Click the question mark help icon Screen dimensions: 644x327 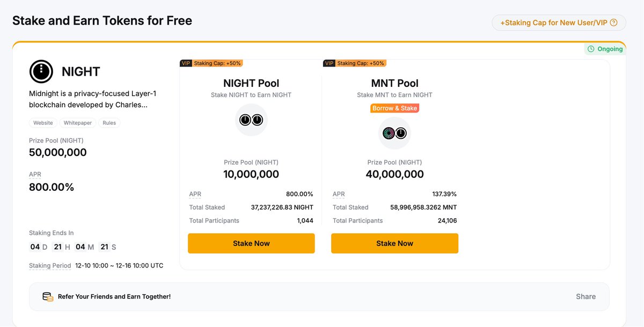click(x=614, y=23)
